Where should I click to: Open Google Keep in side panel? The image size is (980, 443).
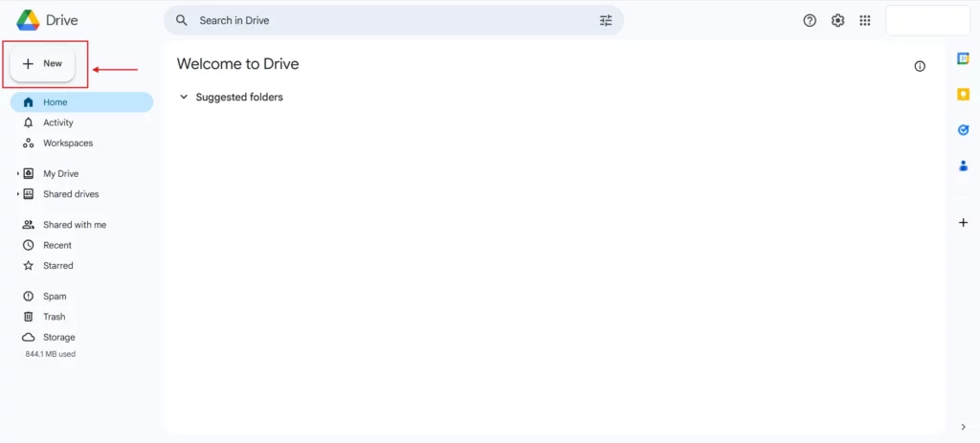[x=963, y=94]
